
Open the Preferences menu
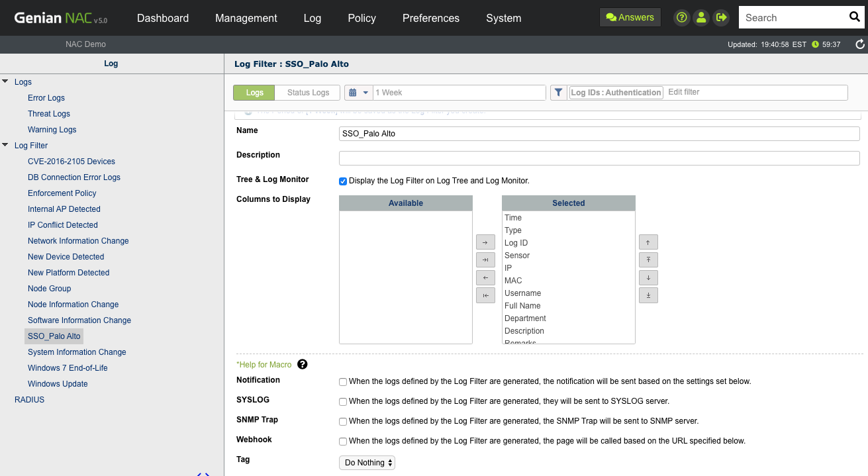tap(431, 18)
